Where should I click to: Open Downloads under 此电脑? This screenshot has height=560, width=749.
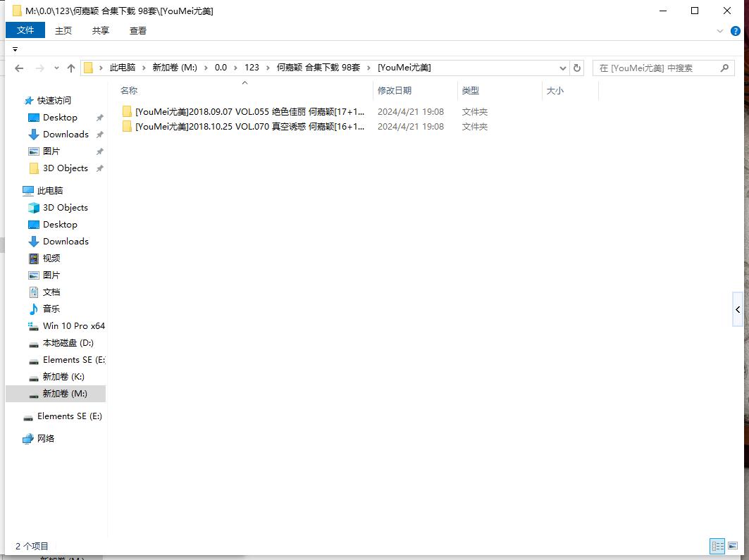66,242
